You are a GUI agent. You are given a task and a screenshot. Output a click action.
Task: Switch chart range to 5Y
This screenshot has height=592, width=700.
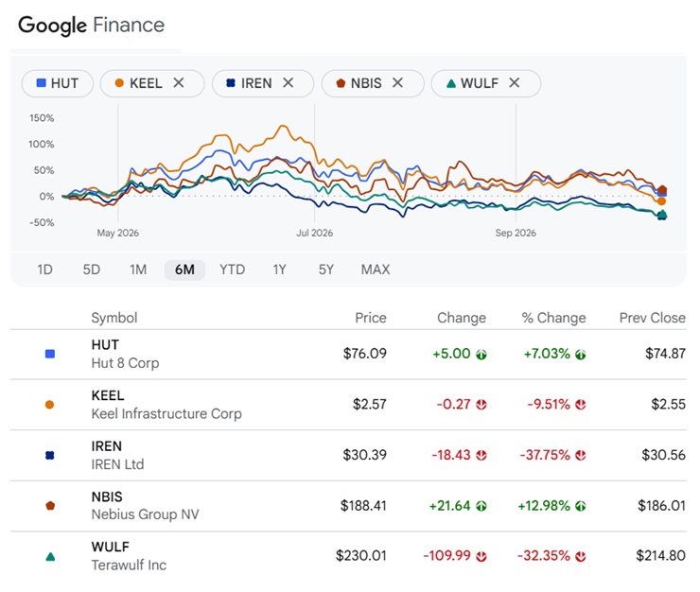326,270
